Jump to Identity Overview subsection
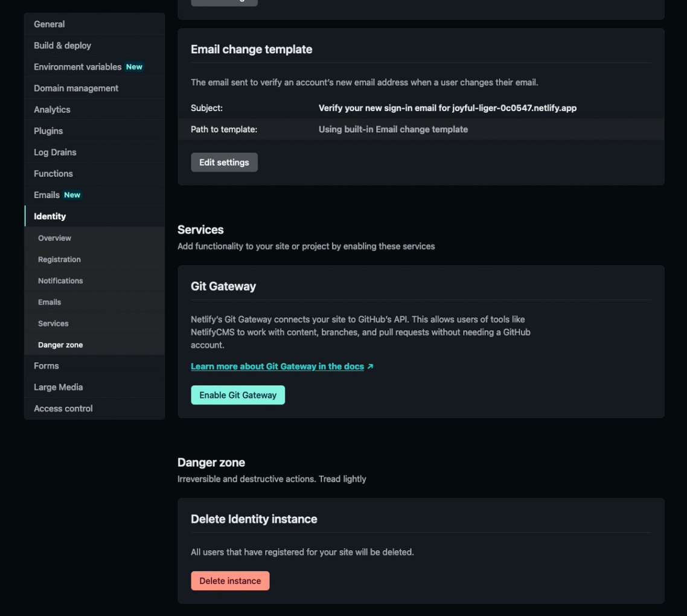 click(x=94, y=238)
